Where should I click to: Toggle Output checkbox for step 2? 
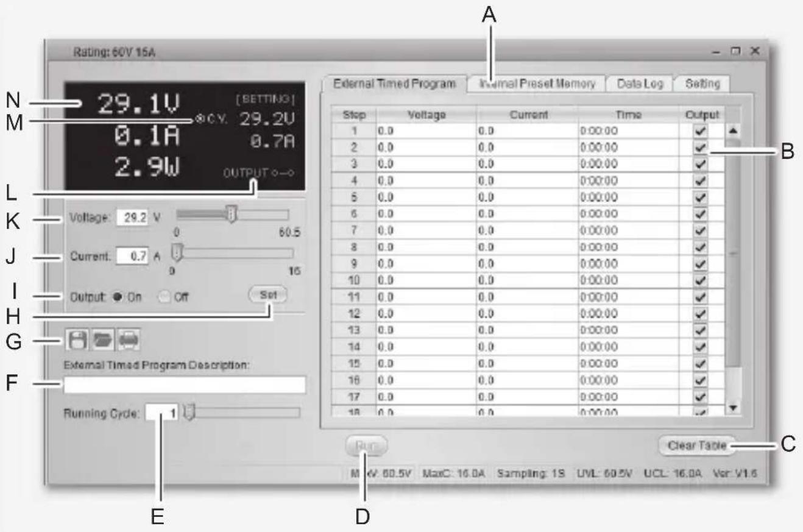pos(702,147)
